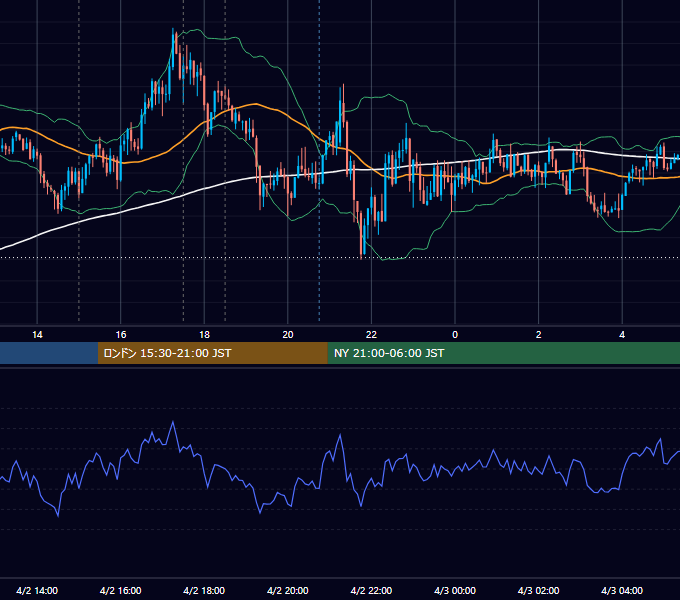Click the 4 hour label on upper axis
The image size is (680, 600).
[x=622, y=335]
